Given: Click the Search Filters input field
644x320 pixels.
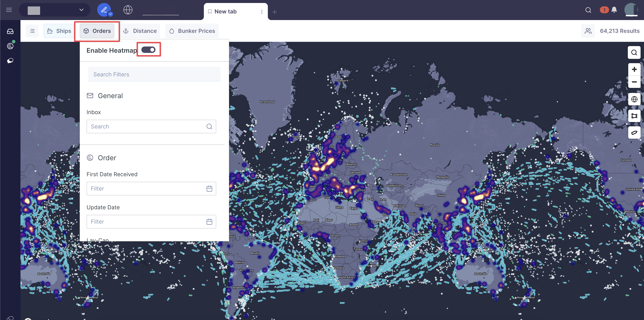Looking at the screenshot, I should tap(154, 74).
